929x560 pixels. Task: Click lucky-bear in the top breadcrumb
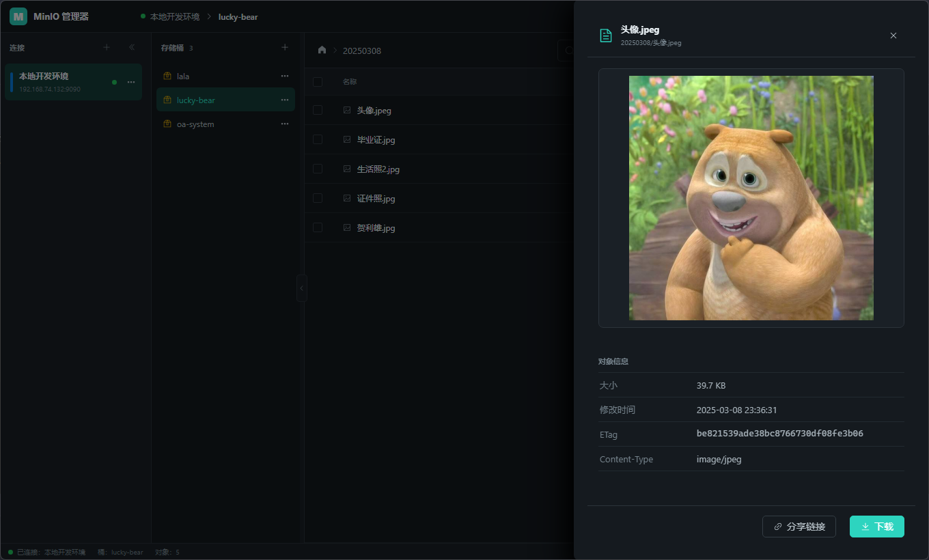click(x=238, y=16)
